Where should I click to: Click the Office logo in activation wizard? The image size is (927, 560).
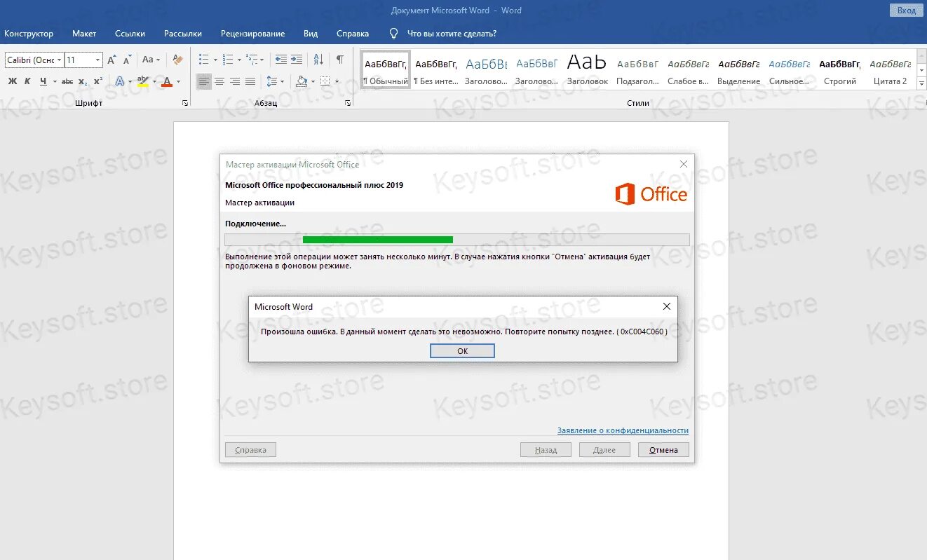(x=651, y=194)
